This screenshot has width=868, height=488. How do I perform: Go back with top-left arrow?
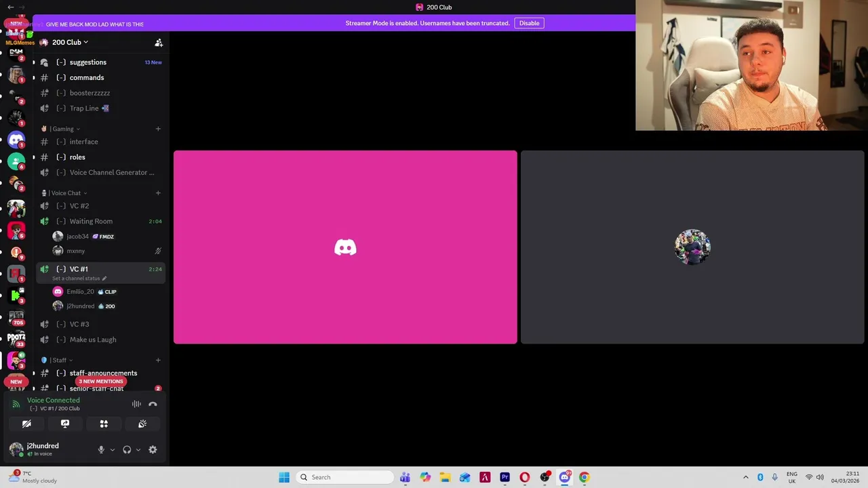point(10,7)
